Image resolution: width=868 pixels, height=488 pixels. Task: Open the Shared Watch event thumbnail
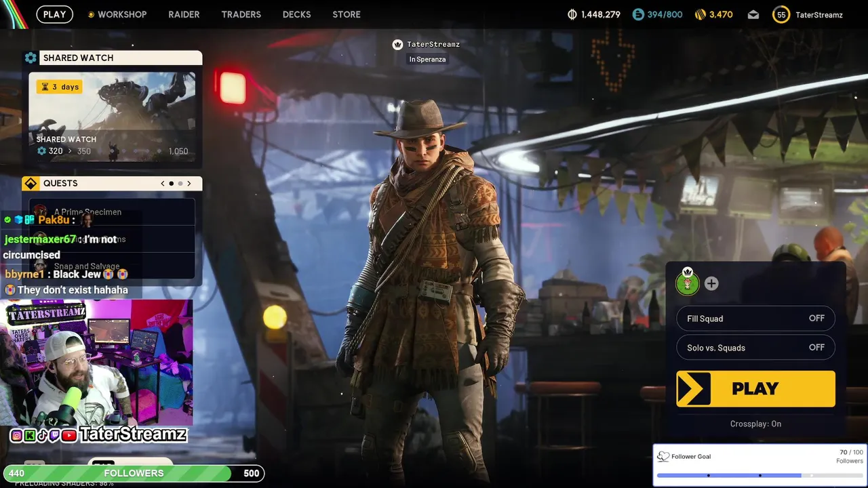[x=112, y=117]
